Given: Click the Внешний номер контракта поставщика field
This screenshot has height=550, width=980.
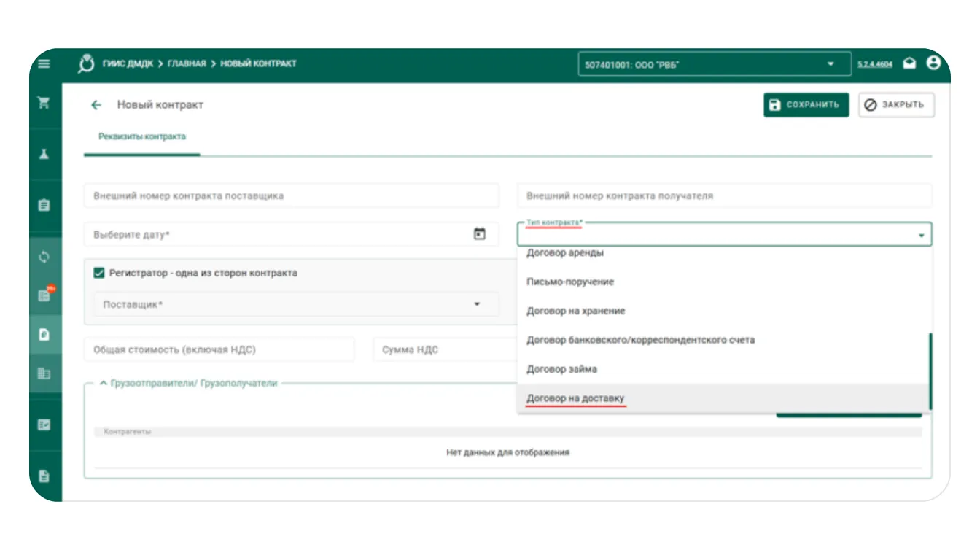Looking at the screenshot, I should click(292, 195).
